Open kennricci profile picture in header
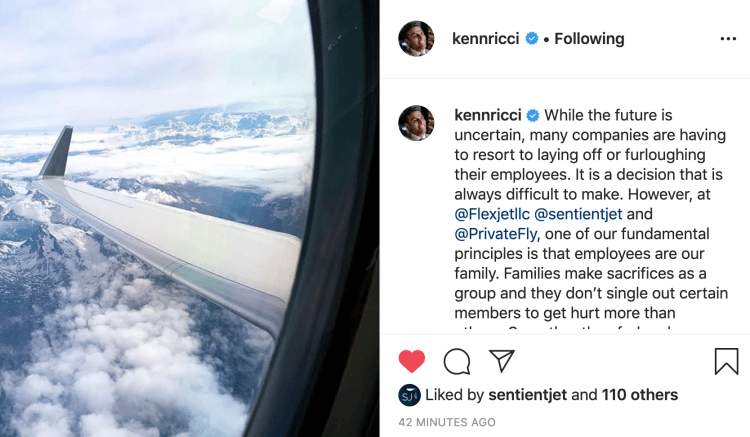This screenshot has height=437, width=750. tap(416, 39)
